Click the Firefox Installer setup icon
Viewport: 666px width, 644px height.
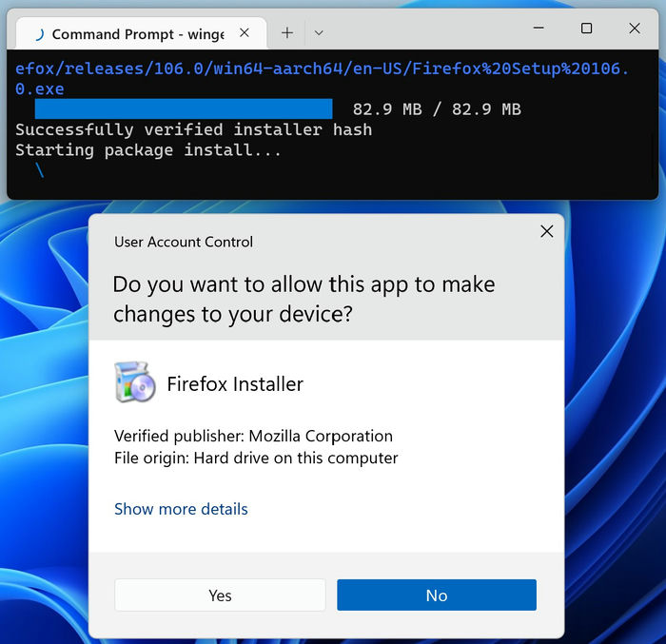click(135, 382)
